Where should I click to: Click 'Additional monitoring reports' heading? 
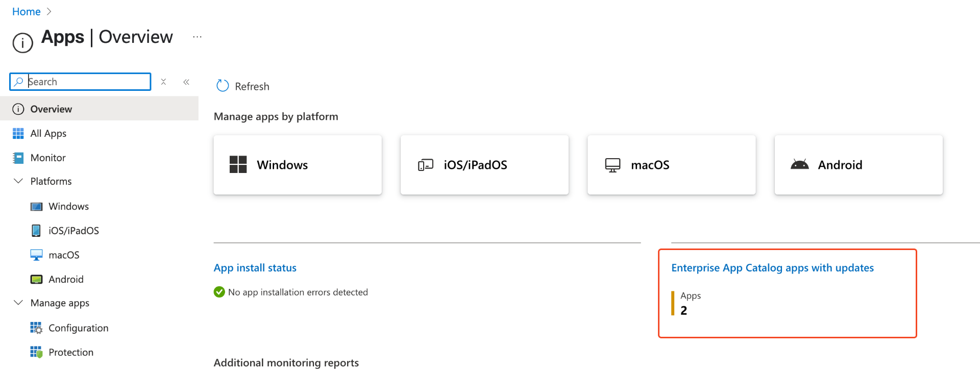coord(286,363)
